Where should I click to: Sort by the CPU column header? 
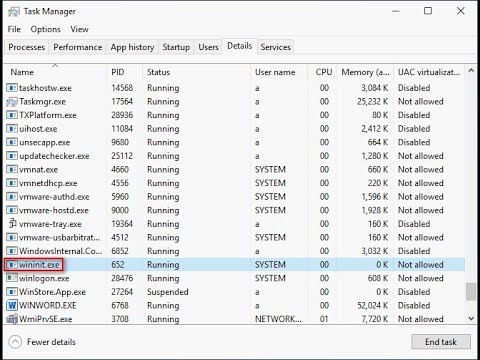[x=322, y=72]
